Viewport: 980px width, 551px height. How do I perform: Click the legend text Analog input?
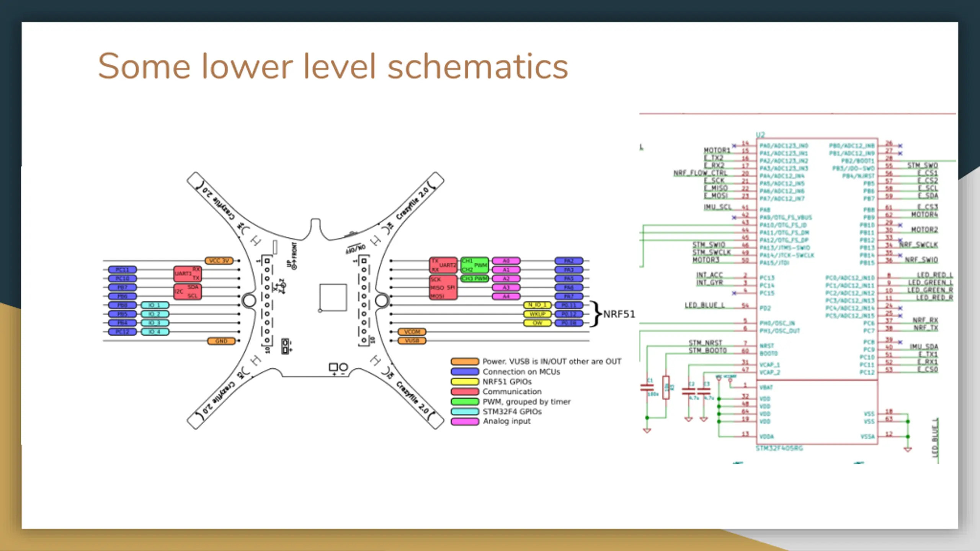coord(506,421)
